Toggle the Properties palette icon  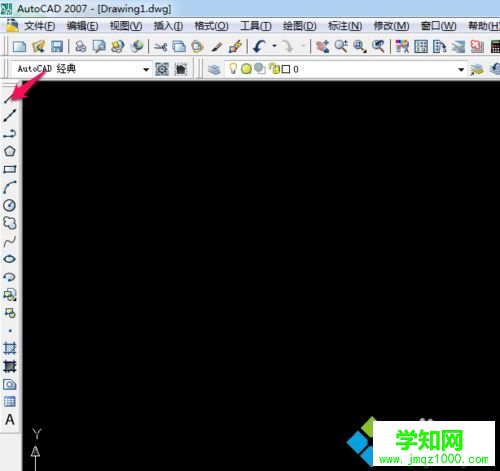coord(402,46)
